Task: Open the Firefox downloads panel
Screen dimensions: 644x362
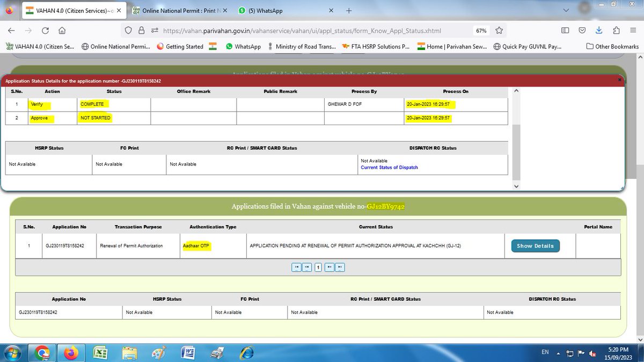Action: point(599,31)
